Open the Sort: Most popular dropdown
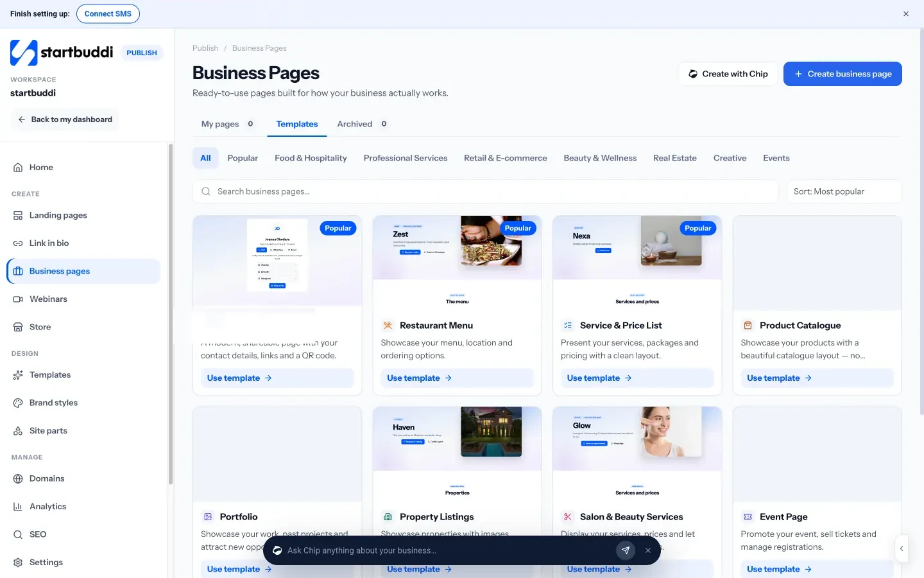 844,191
